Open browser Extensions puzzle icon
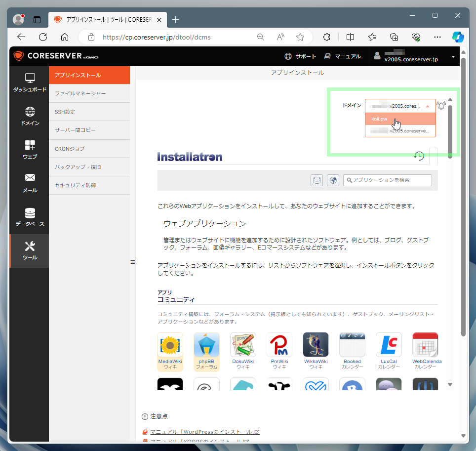476x451 pixels. [x=326, y=37]
